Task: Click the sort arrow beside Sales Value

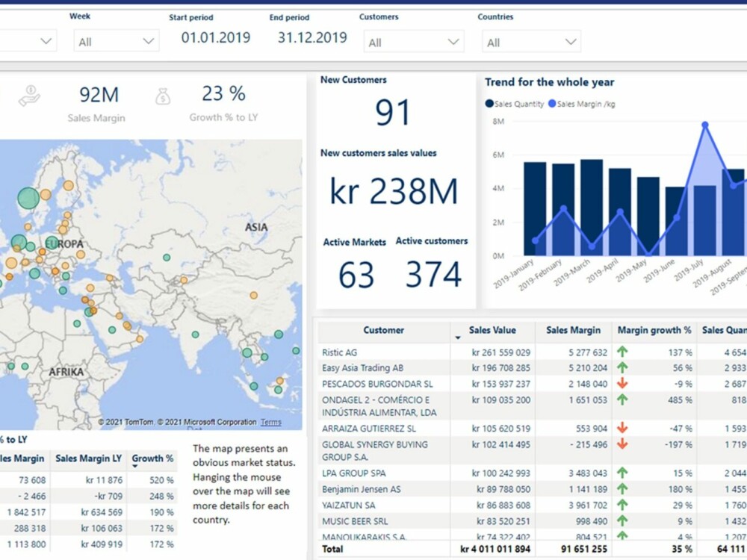Action: coord(458,337)
